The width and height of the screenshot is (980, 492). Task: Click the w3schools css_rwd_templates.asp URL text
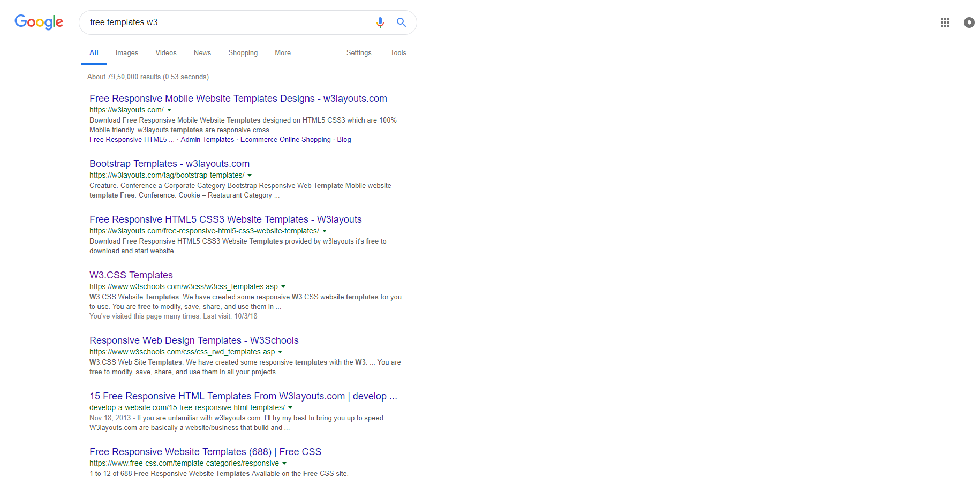pyautogui.click(x=182, y=352)
